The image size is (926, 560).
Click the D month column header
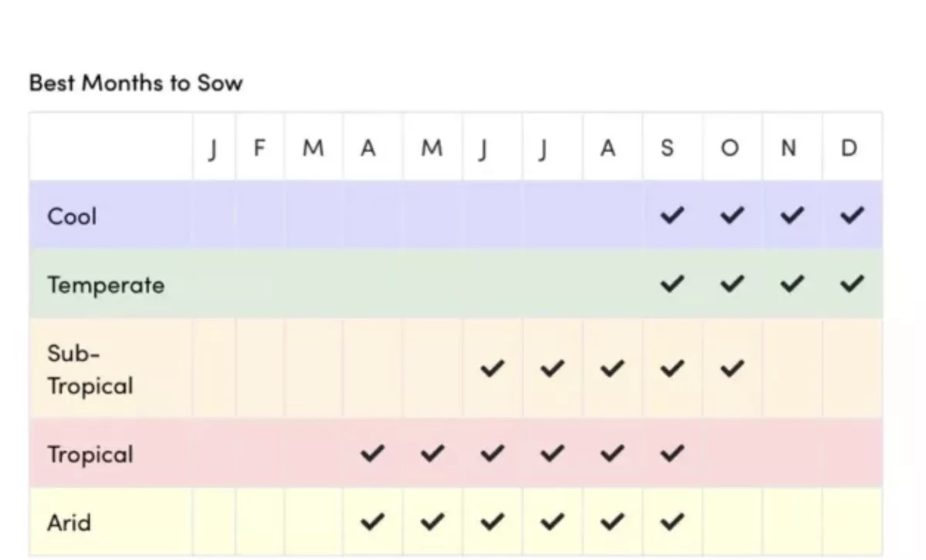pyautogui.click(x=849, y=148)
